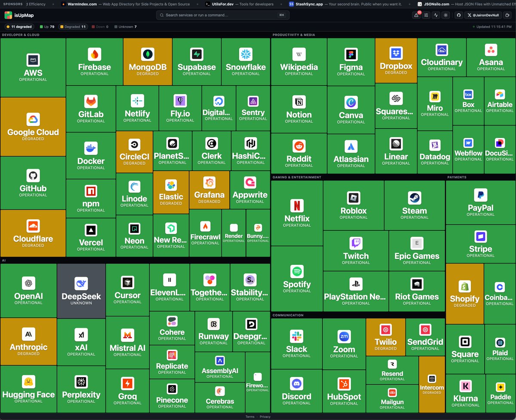
Task: Open the Snowflake icon tile
Action: (x=246, y=54)
